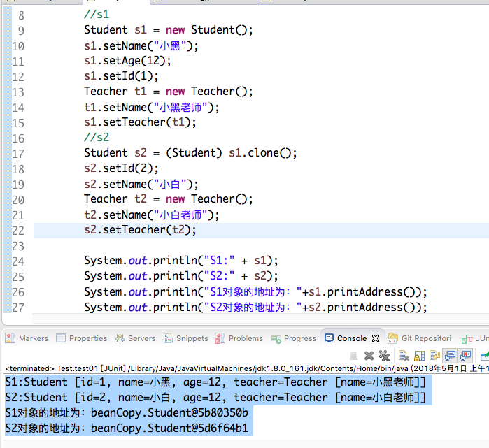Toggle Word Wrap in the console
The image size is (489, 448).
pos(434,356)
